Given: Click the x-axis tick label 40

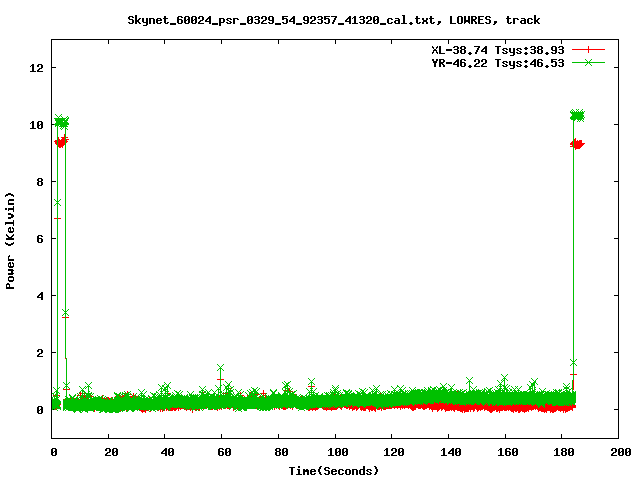Looking at the screenshot, I should point(167,452).
